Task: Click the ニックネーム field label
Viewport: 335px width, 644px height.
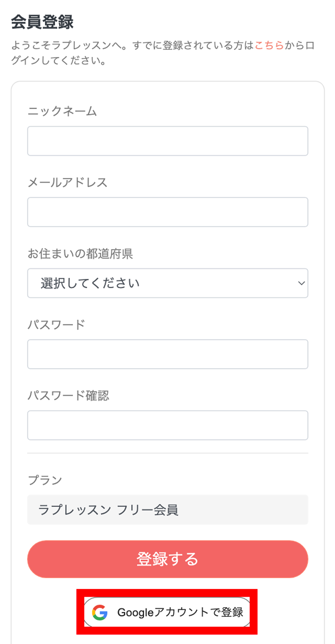Action: 62,112
